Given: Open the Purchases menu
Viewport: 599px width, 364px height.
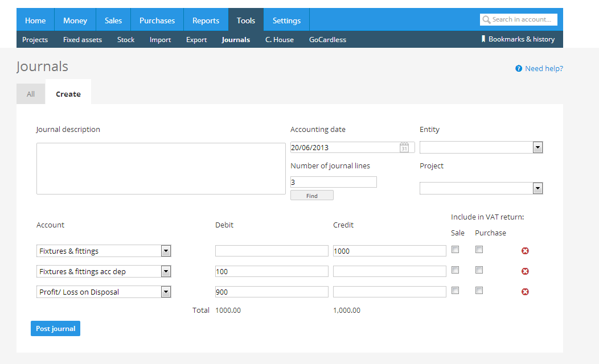Looking at the screenshot, I should (x=157, y=20).
